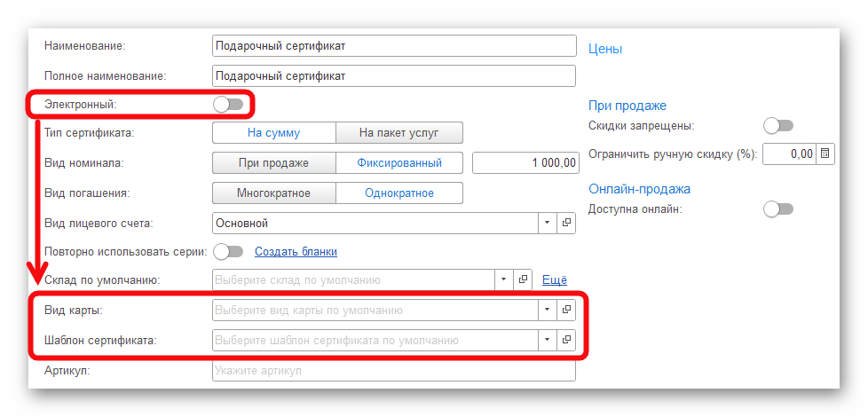Click the Артикул input field
Viewport: 868px width, 417px height.
(x=394, y=371)
